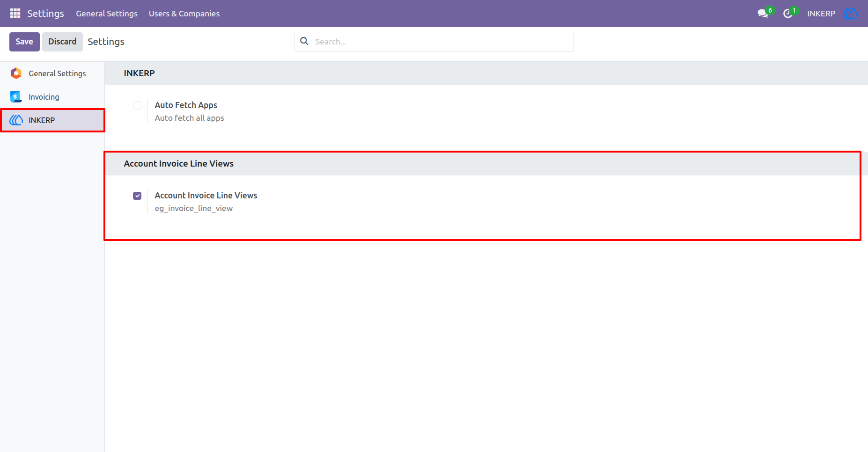Screen dimensions: 868x452
Task: Open the Users & Companies menu
Action: tap(184, 14)
